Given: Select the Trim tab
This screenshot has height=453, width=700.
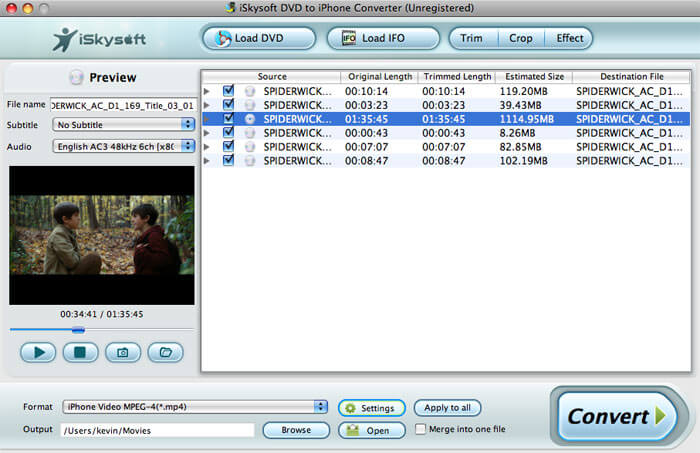Looking at the screenshot, I should point(471,39).
